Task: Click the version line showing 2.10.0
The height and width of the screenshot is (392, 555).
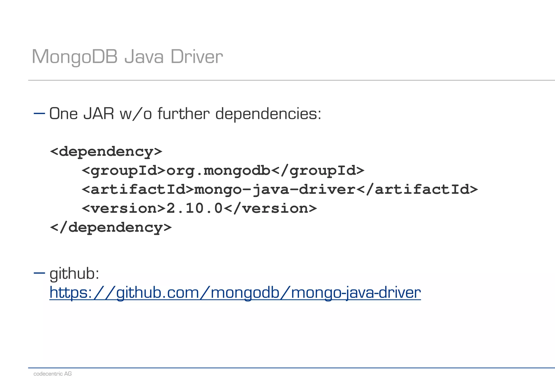Action: 199,208
